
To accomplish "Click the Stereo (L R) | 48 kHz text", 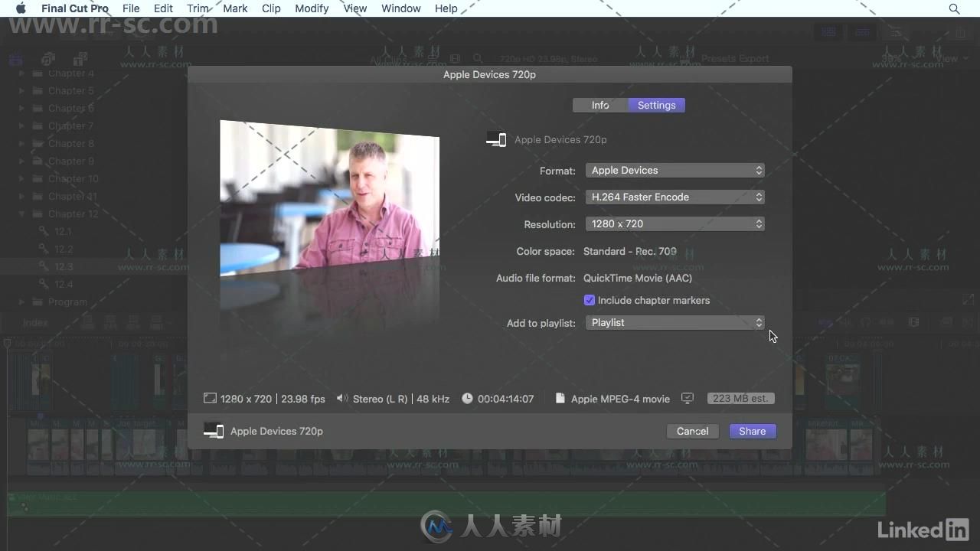I will (x=401, y=399).
